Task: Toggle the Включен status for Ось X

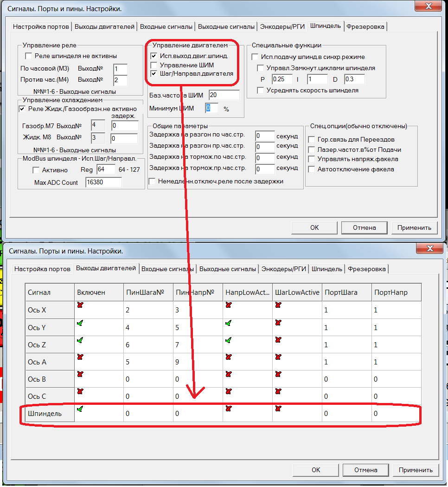Action: (80, 305)
